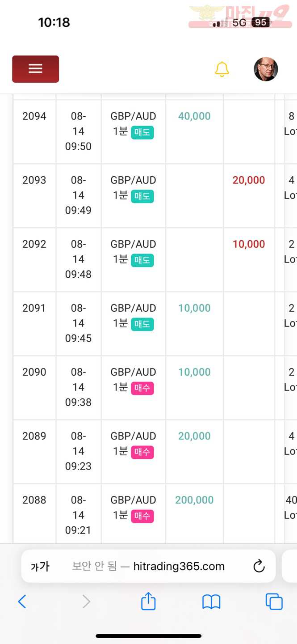This screenshot has width=297, height=644.
Task: Select the red 20,000 loss in row 2093
Action: [x=249, y=180]
